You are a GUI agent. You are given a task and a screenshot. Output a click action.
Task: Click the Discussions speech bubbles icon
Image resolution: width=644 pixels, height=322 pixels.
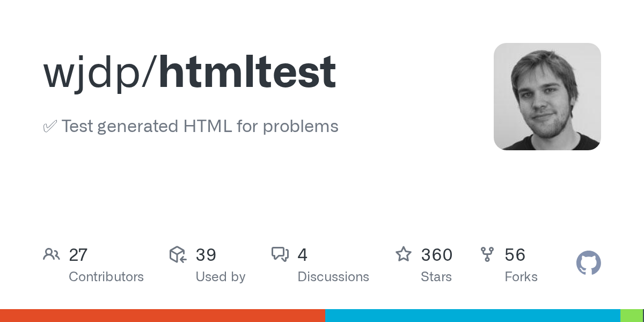280,254
